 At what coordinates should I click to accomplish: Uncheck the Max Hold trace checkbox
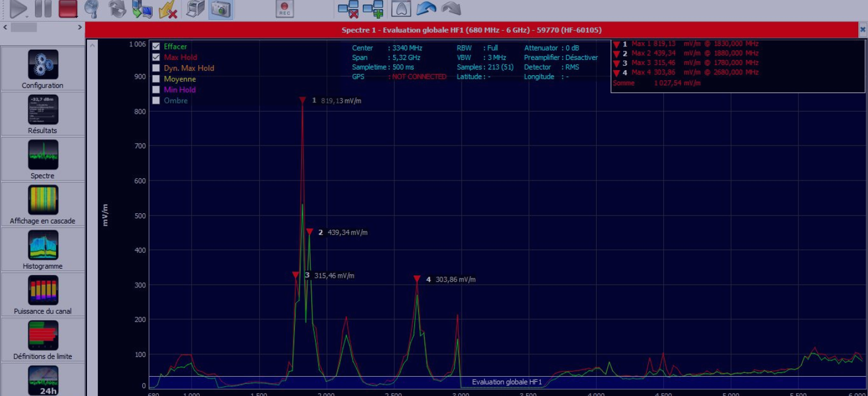pyautogui.click(x=156, y=57)
